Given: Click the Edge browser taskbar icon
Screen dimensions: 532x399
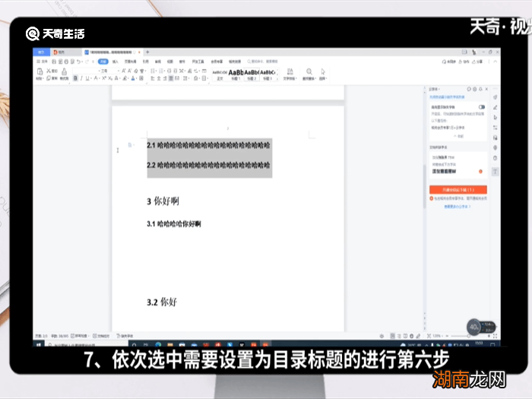Looking at the screenshot, I should [158, 345].
